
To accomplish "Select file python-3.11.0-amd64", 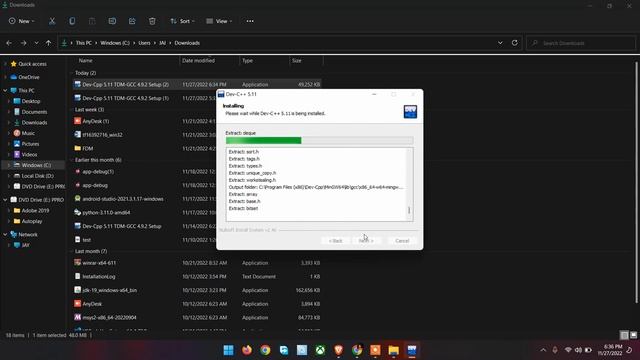I will 106,212.
